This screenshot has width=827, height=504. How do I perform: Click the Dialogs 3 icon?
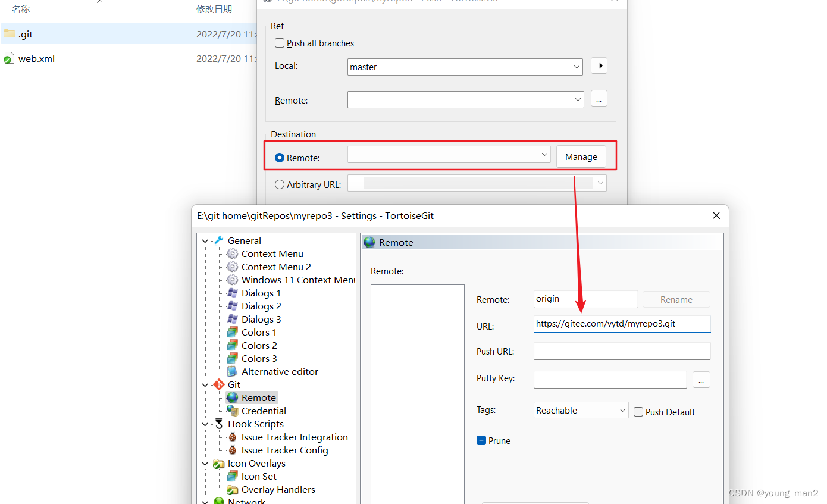(x=233, y=319)
